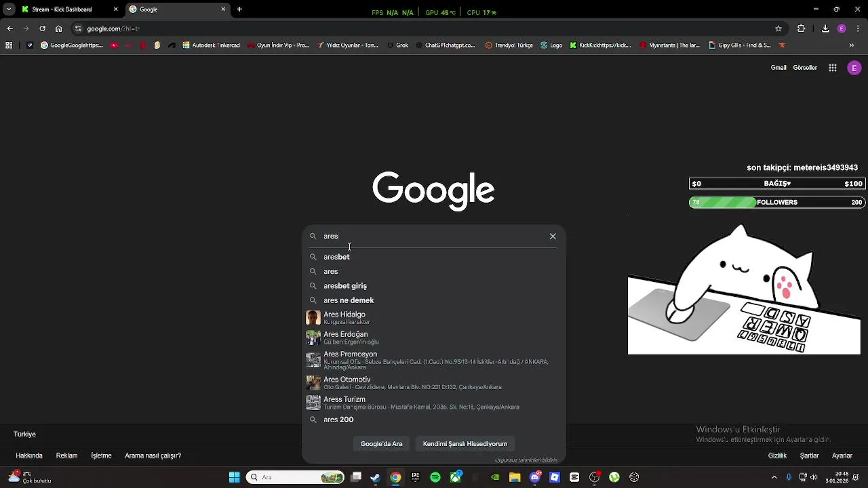Open the browser downloads panel

825,28
